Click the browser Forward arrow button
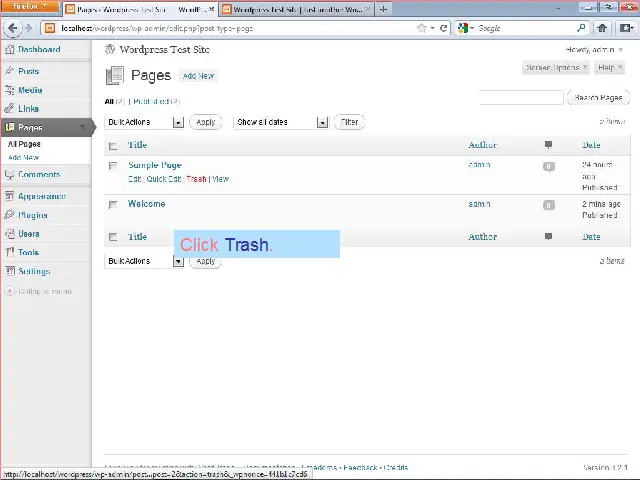 pos(28,28)
